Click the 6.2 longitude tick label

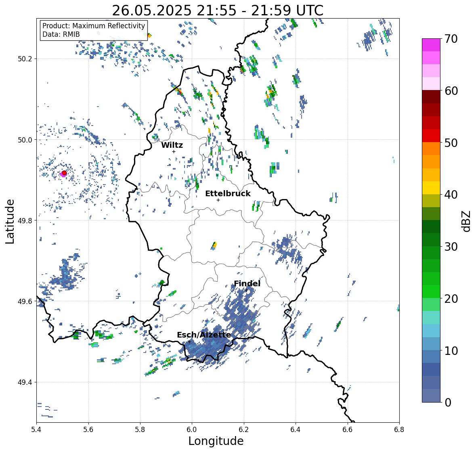point(244,429)
